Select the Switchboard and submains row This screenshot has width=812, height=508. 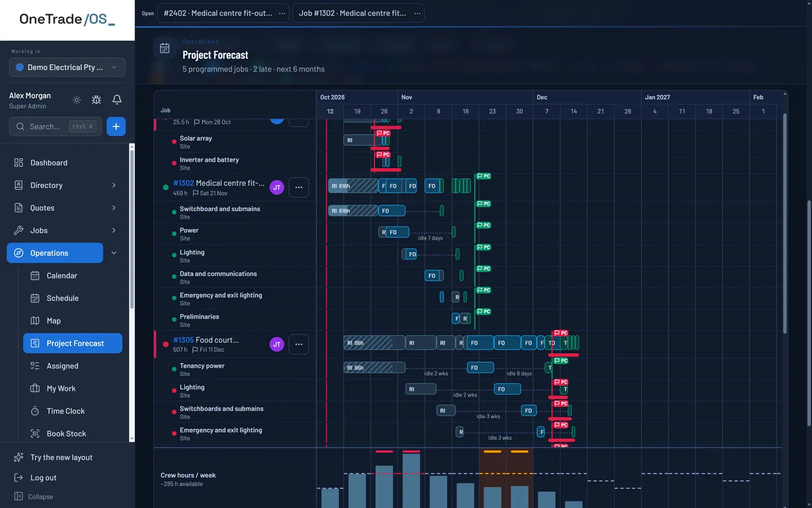(x=235, y=212)
